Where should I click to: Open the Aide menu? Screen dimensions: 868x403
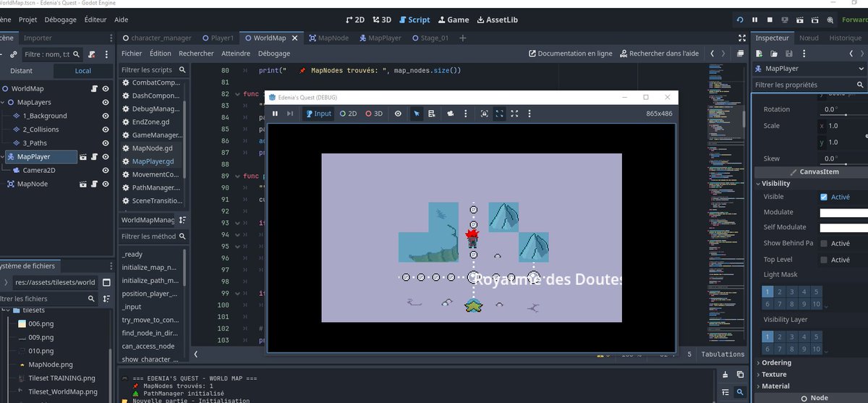[122, 20]
